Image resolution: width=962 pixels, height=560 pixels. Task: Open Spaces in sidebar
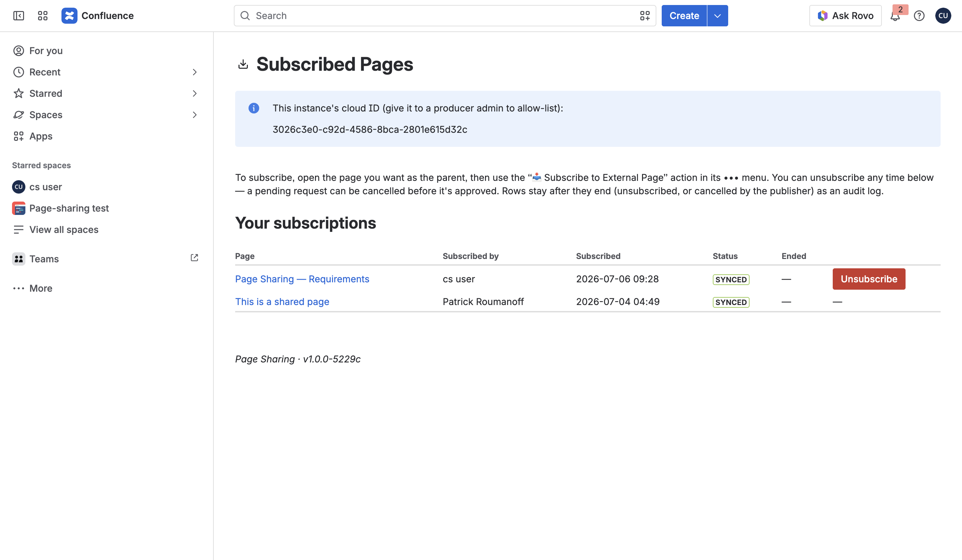tap(107, 115)
